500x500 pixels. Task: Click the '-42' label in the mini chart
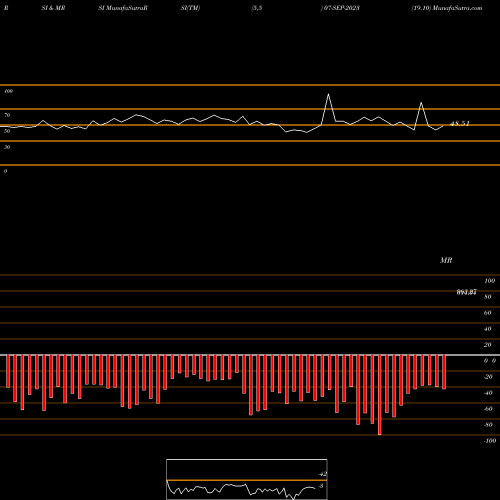tap(323, 474)
